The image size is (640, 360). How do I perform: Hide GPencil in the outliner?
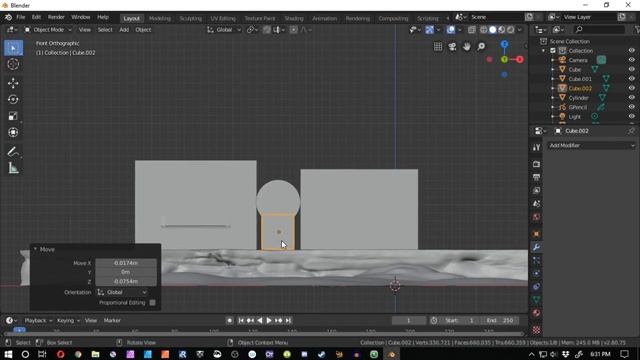pyautogui.click(x=631, y=107)
